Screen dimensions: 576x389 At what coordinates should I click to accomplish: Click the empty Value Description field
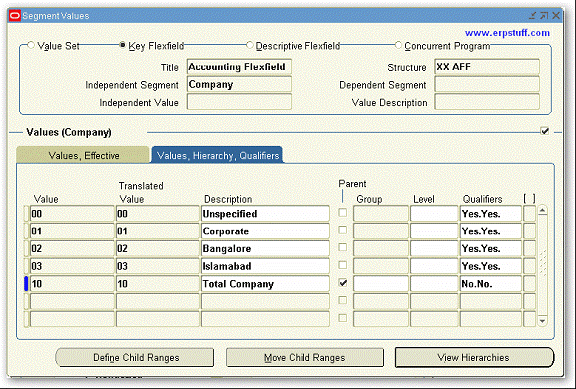[x=487, y=102]
